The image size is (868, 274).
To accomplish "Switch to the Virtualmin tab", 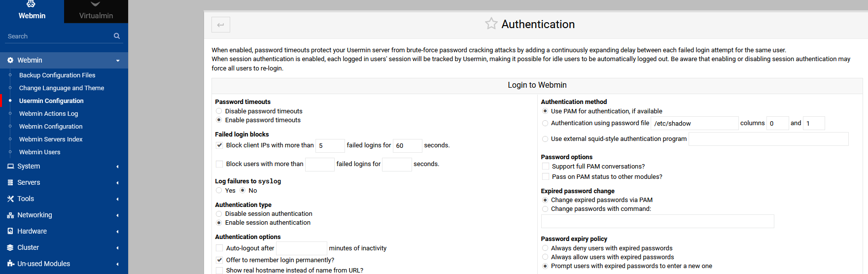I will (96, 11).
